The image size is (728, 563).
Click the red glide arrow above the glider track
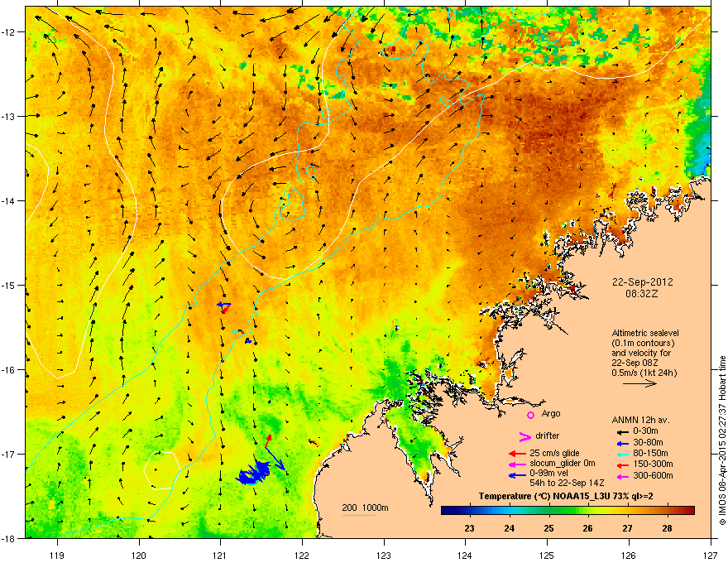coord(268,440)
